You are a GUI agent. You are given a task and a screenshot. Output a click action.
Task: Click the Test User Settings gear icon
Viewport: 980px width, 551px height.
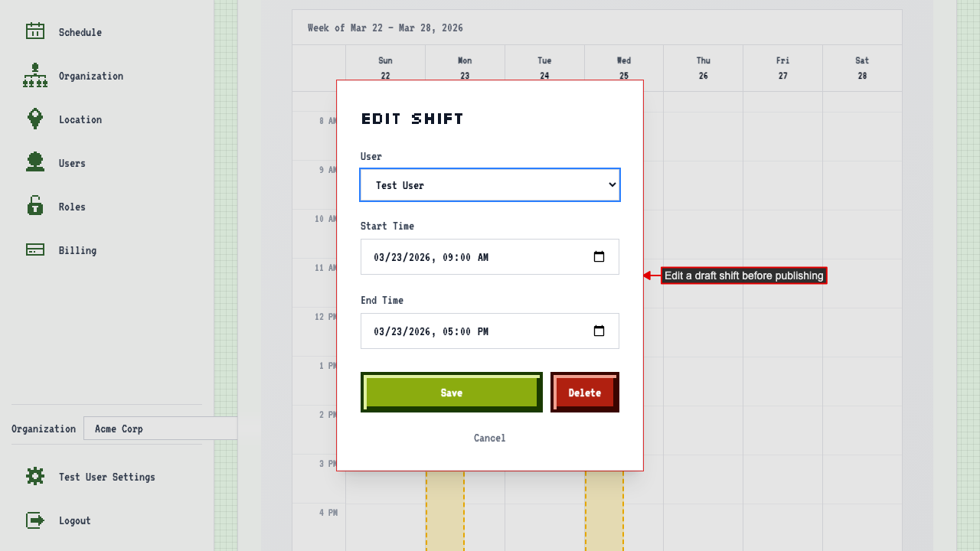(x=34, y=476)
